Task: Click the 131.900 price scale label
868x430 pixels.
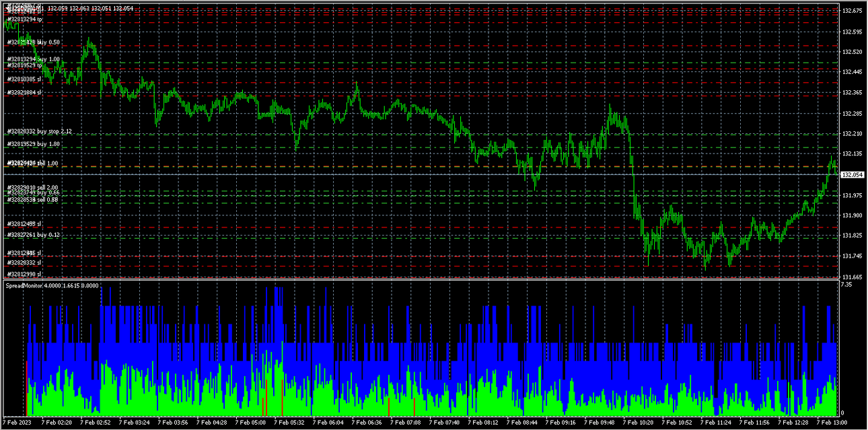Action: point(853,215)
